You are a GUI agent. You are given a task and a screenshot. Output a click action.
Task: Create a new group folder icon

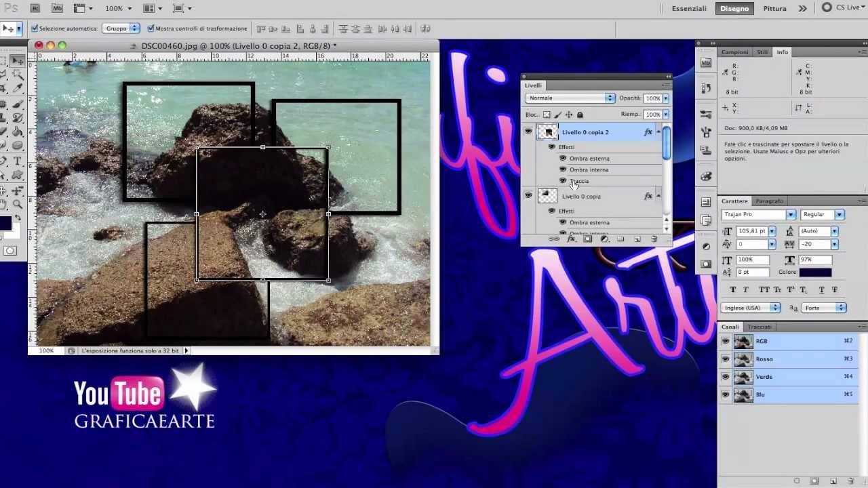point(620,239)
